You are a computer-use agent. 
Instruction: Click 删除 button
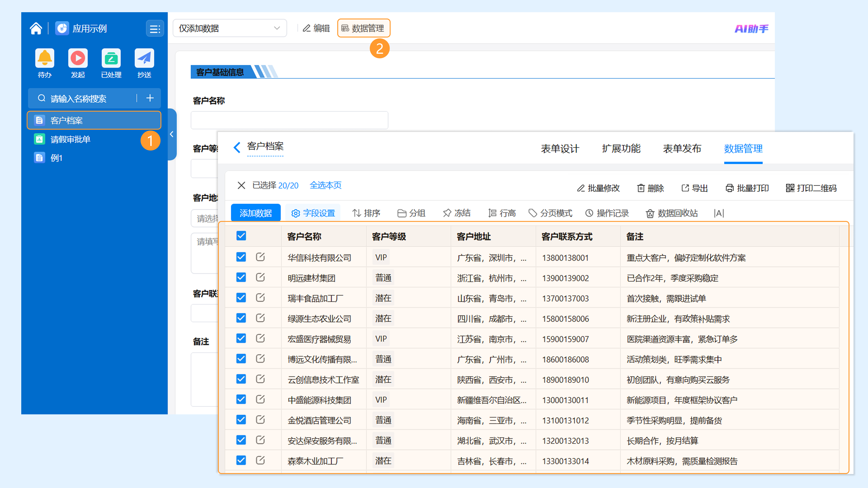(x=650, y=188)
